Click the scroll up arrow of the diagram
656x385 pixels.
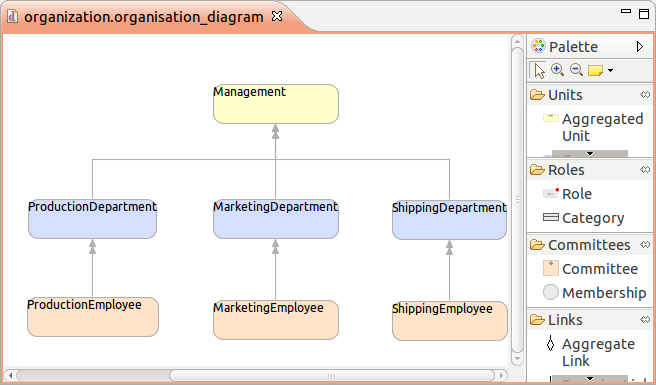tap(518, 41)
